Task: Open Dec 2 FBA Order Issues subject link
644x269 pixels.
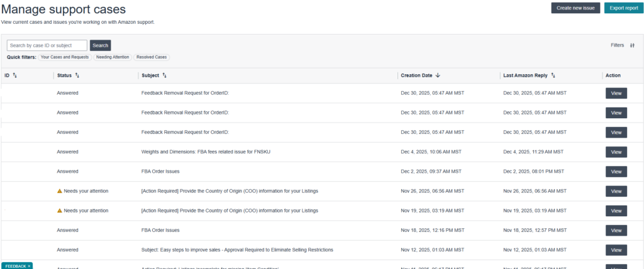Action: pos(160,172)
